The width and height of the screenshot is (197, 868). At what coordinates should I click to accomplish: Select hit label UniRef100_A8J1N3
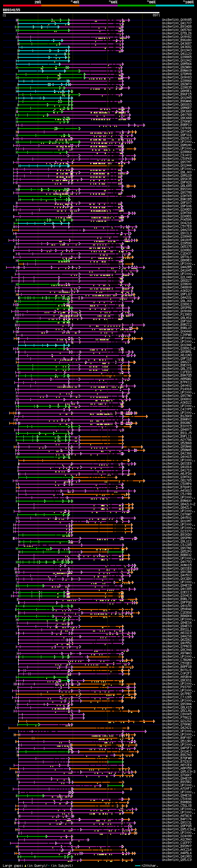pos(177,355)
